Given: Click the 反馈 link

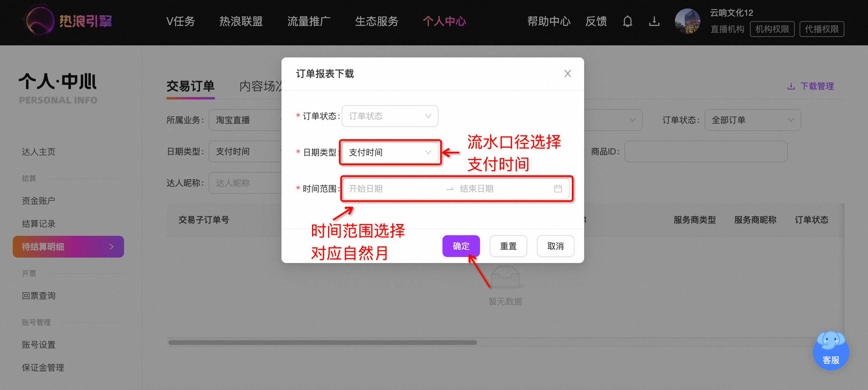Looking at the screenshot, I should click(596, 21).
